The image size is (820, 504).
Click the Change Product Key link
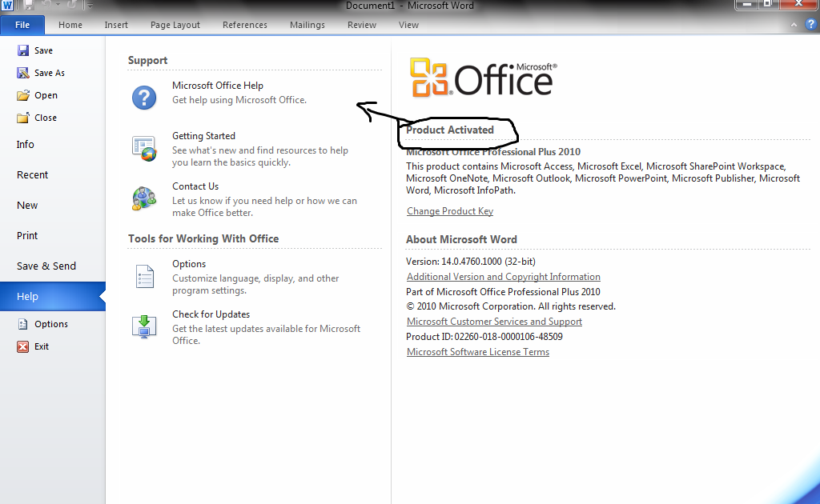coord(449,210)
